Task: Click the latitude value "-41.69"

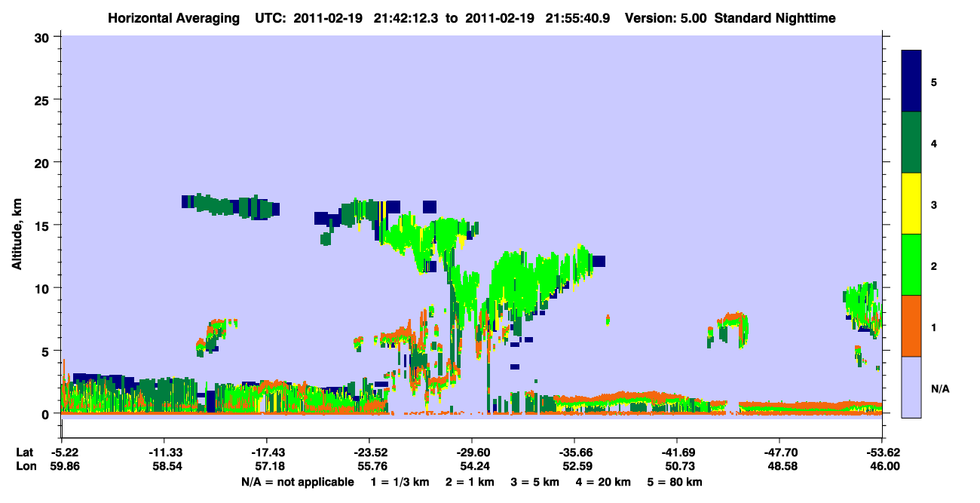Action: [x=677, y=452]
